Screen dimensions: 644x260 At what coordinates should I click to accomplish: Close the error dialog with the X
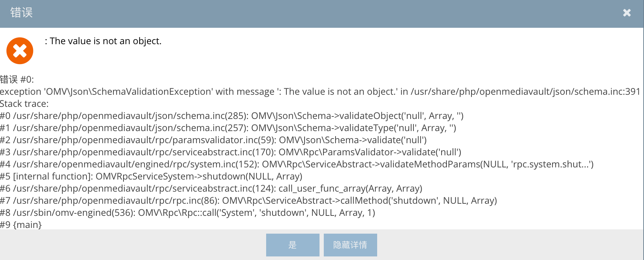point(627,13)
